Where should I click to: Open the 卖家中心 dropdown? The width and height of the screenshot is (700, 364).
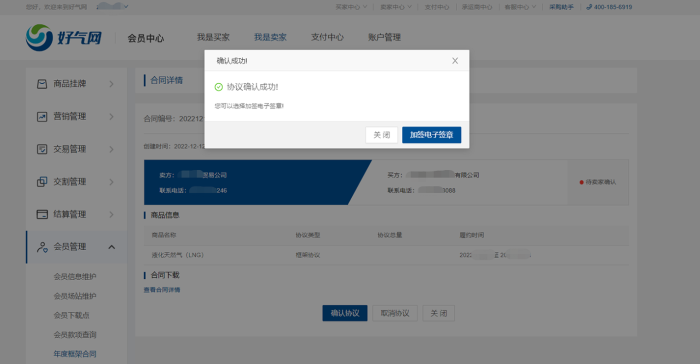click(x=396, y=7)
